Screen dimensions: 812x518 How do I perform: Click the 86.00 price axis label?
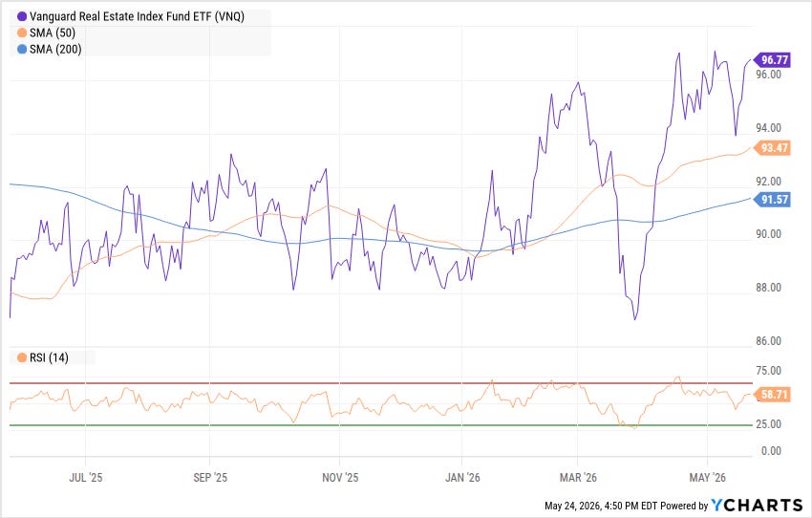coord(768,341)
